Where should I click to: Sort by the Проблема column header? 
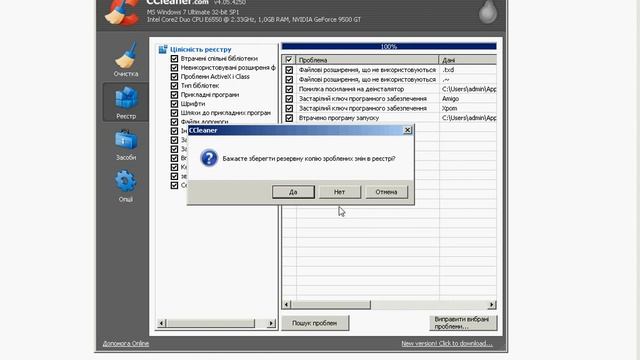coord(367,60)
